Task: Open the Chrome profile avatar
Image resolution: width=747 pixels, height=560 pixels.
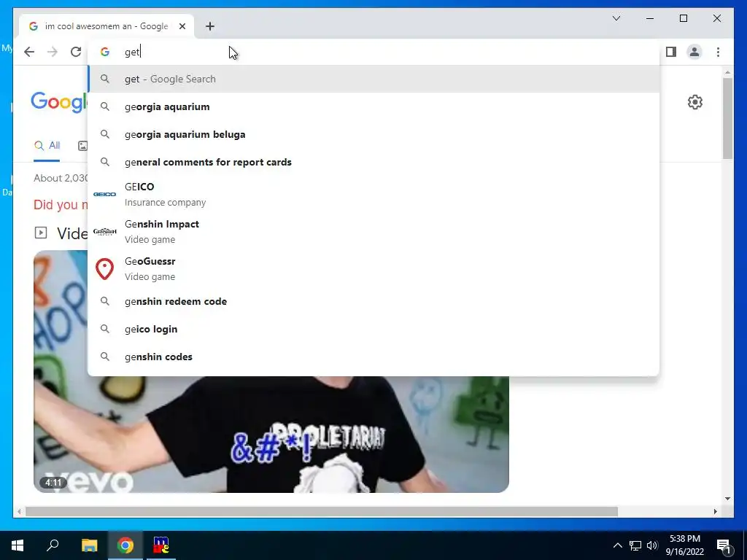Action: 694,52
